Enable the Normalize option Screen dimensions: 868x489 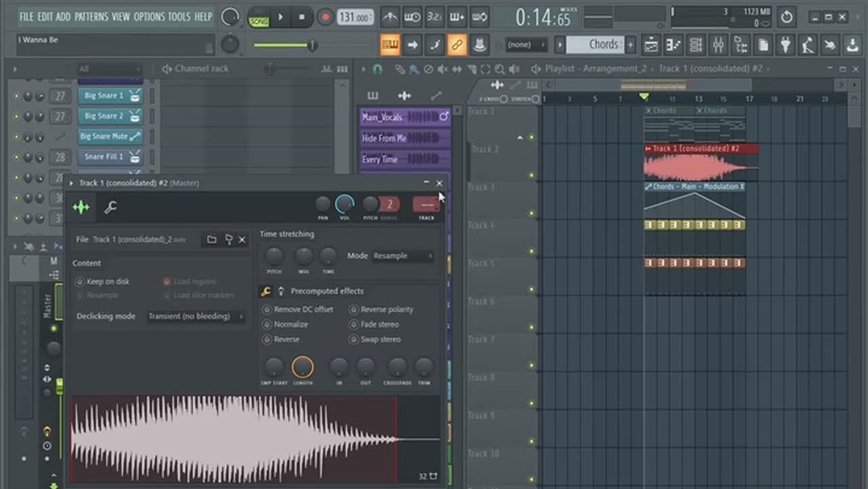(x=267, y=324)
